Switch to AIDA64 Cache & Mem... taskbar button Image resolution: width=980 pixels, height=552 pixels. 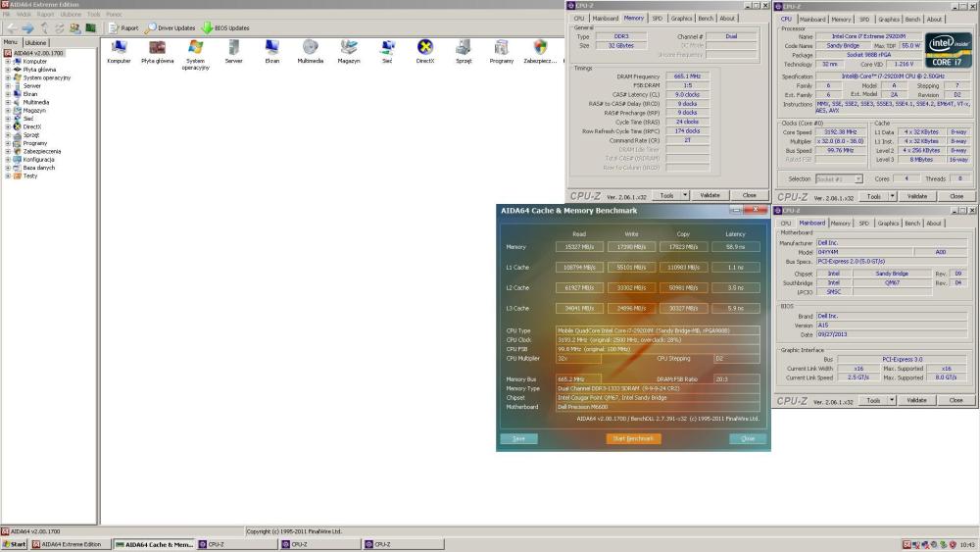(155, 544)
